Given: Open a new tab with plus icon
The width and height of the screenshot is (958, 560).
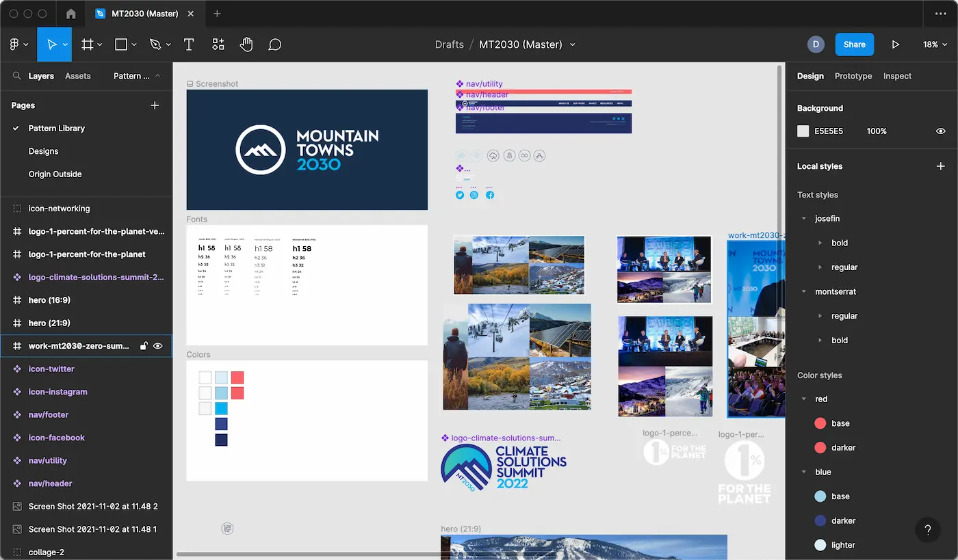Looking at the screenshot, I should click(217, 14).
